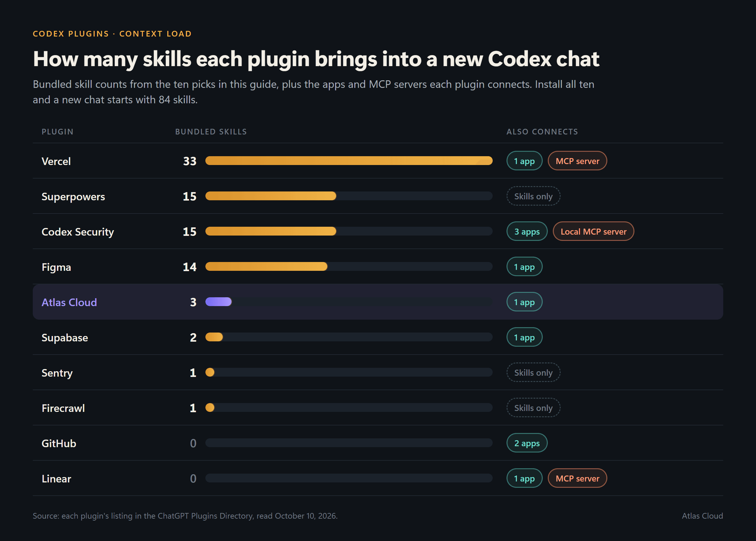Click the Codex Security skill bar
The height and width of the screenshot is (541, 756).
[271, 231]
